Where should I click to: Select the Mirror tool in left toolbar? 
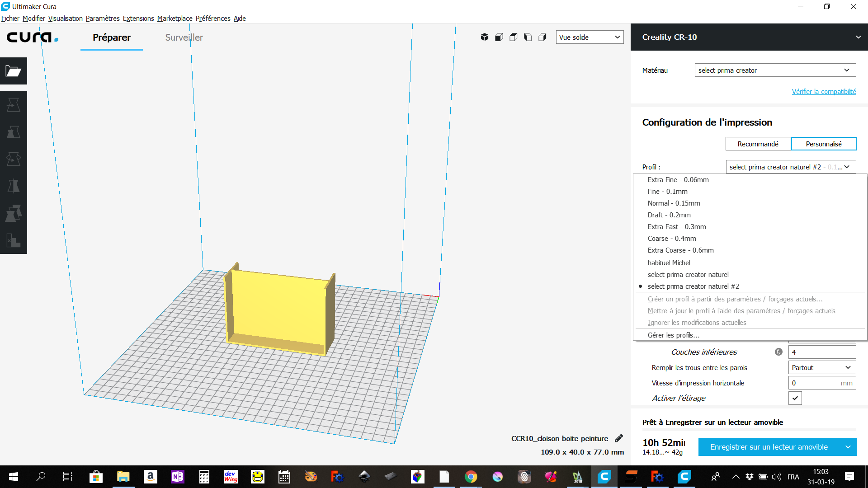click(14, 186)
